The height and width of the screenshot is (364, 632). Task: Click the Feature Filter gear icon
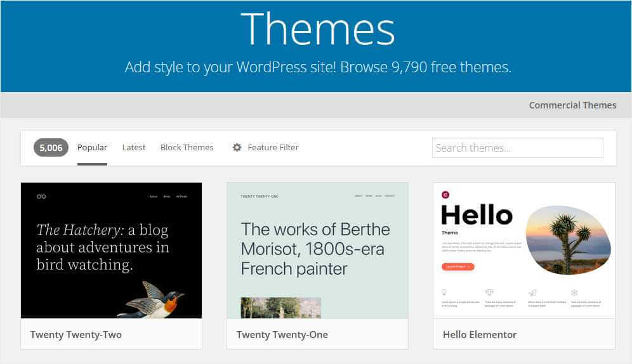[x=237, y=147]
